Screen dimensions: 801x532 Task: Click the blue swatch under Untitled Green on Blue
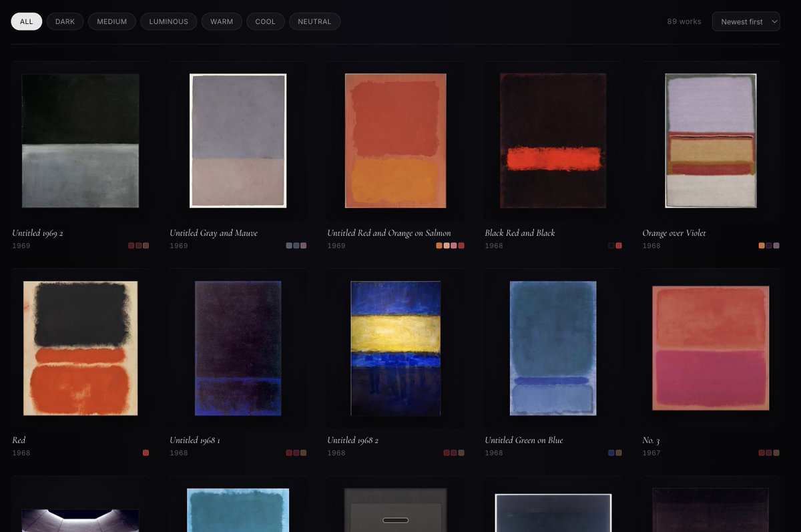[611, 453]
